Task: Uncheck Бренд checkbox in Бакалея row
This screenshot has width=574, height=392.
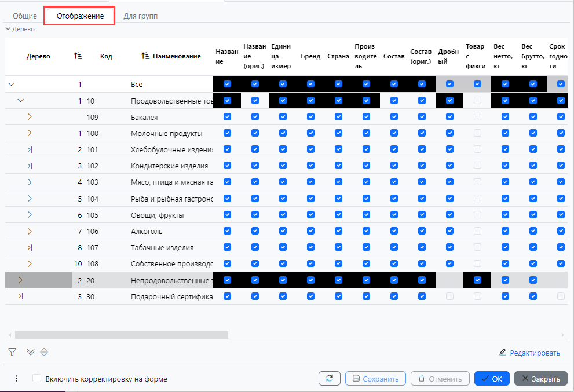Action: [310, 117]
